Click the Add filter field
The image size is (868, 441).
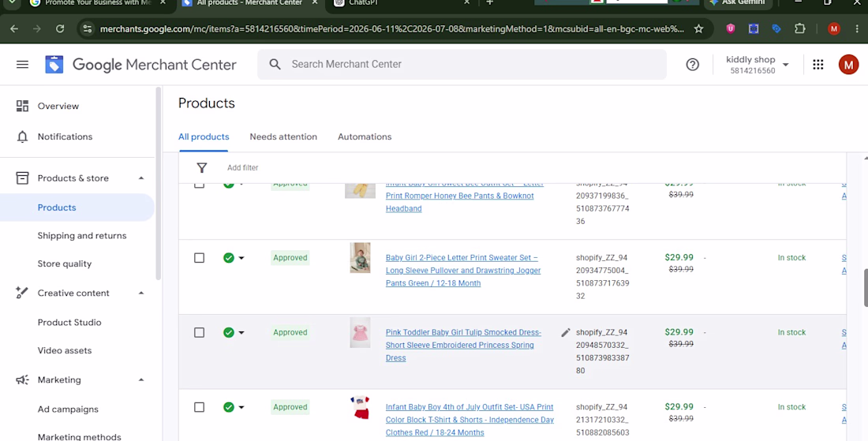pos(242,168)
